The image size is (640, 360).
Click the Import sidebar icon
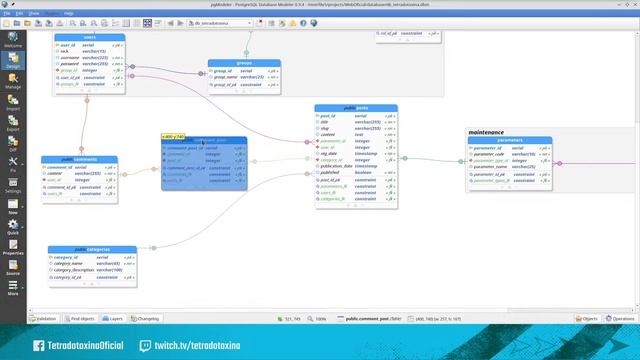click(x=13, y=102)
